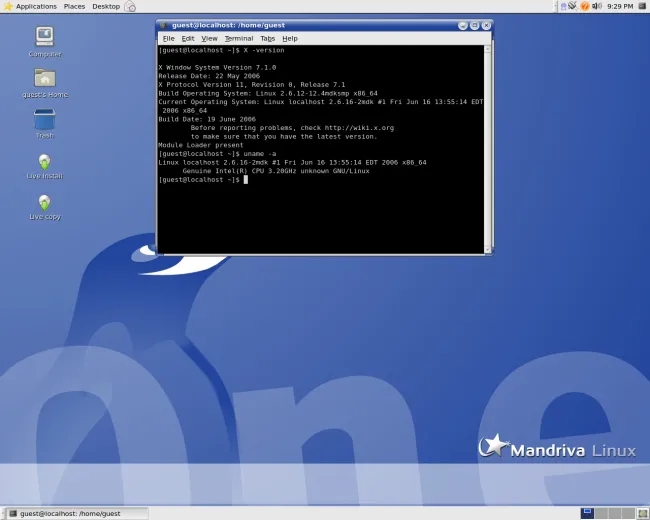The width and height of the screenshot is (650, 520).
Task: Click the trash applet in the bottom panel
Action: [643, 513]
